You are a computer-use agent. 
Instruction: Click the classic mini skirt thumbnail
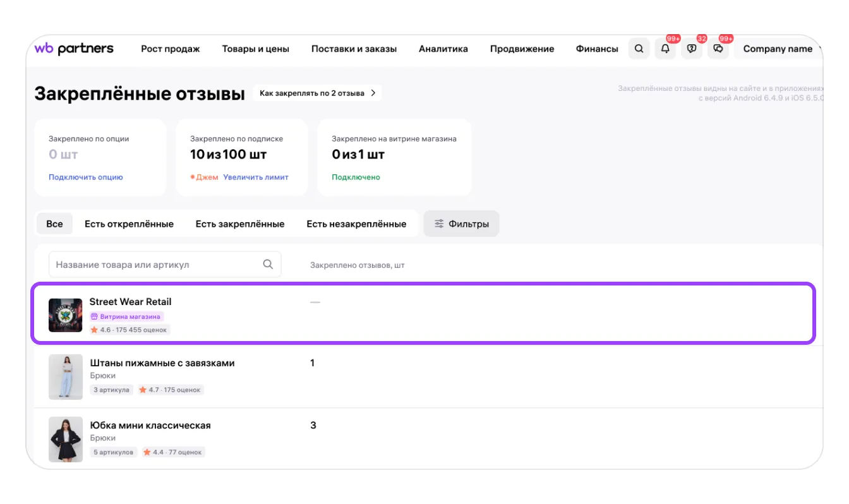point(66,439)
